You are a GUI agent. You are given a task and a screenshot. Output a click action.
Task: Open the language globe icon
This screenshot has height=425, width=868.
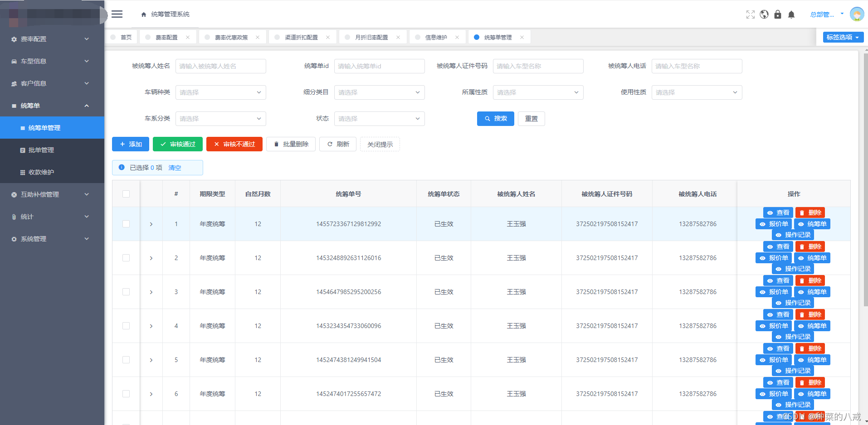pyautogui.click(x=764, y=14)
